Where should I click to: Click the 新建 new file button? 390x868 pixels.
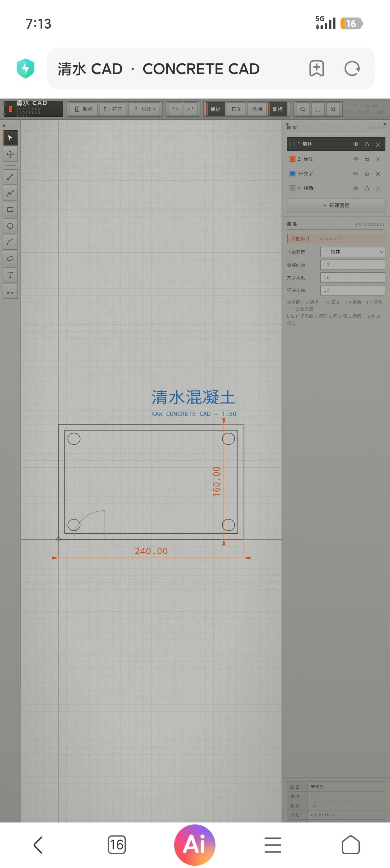point(84,109)
